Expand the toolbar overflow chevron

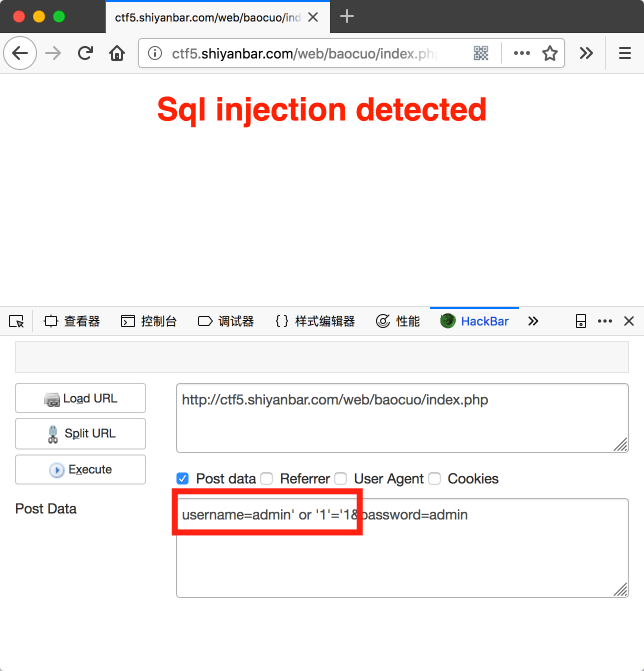tap(586, 53)
